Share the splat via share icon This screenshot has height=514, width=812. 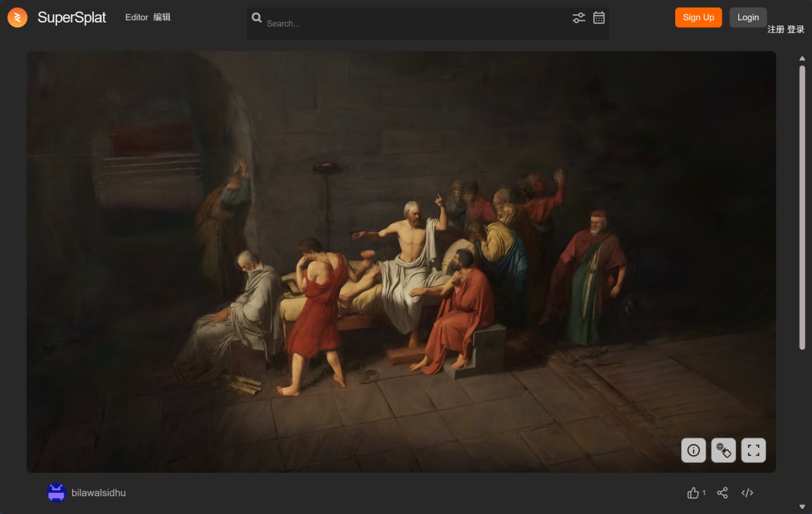pyautogui.click(x=723, y=493)
